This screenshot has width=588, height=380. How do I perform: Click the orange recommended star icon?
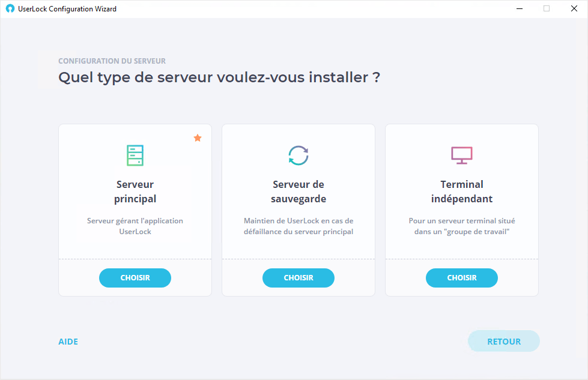coord(198,138)
